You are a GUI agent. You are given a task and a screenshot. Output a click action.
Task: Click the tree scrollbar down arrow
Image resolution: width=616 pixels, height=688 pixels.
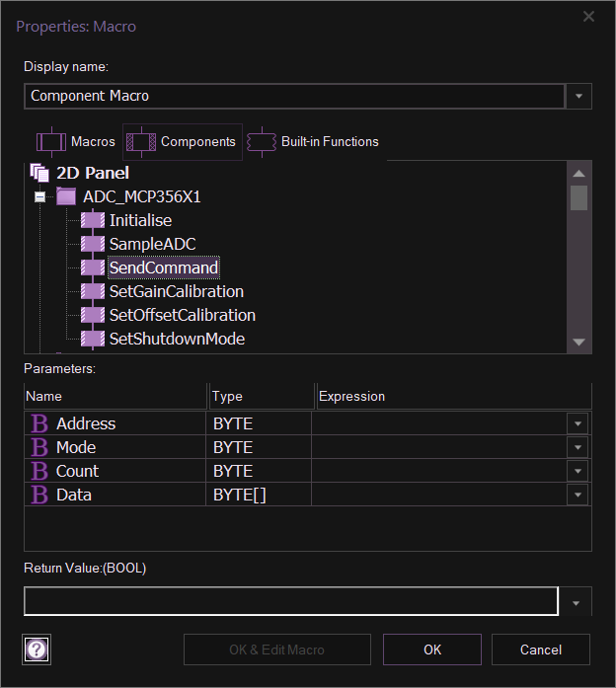579,342
